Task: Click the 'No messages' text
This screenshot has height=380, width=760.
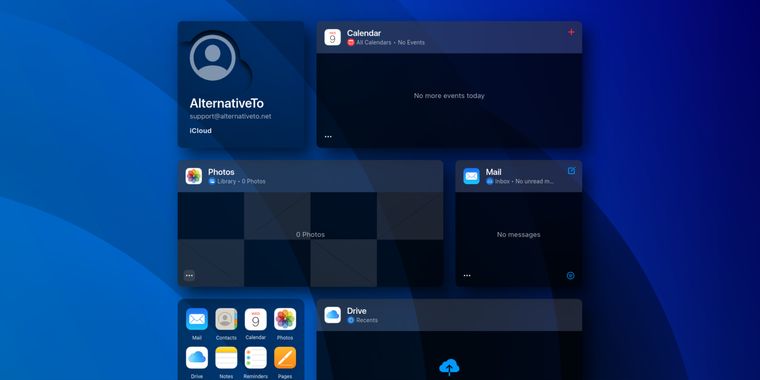Action: [x=519, y=235]
